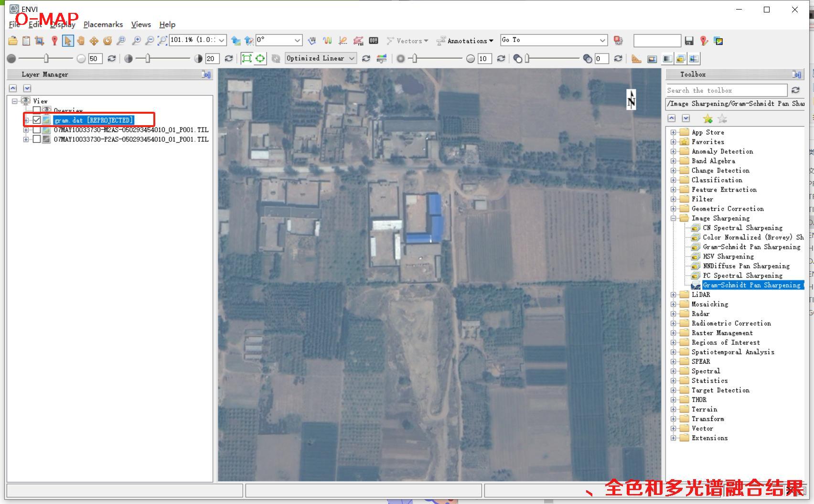
Task: Click the brightness slider handle
Action: (x=46, y=58)
